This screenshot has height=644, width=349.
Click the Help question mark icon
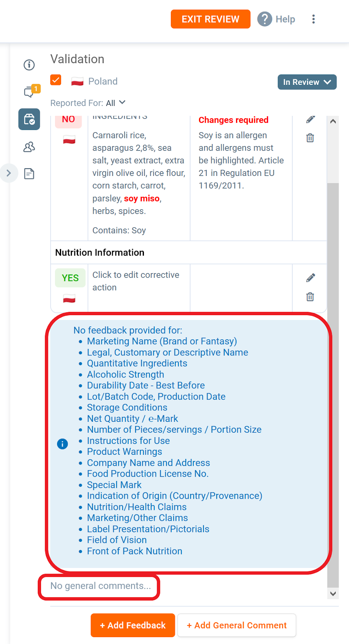(x=265, y=19)
